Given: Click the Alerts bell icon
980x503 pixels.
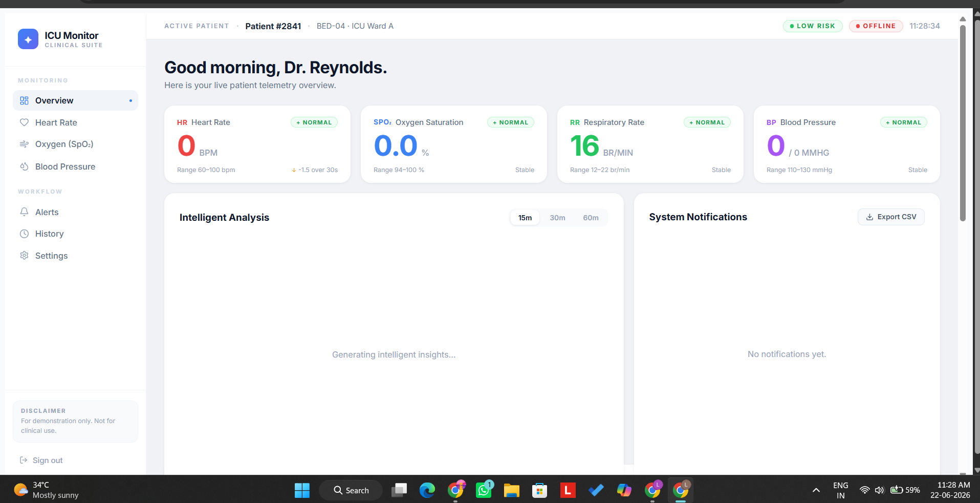Looking at the screenshot, I should (24, 212).
